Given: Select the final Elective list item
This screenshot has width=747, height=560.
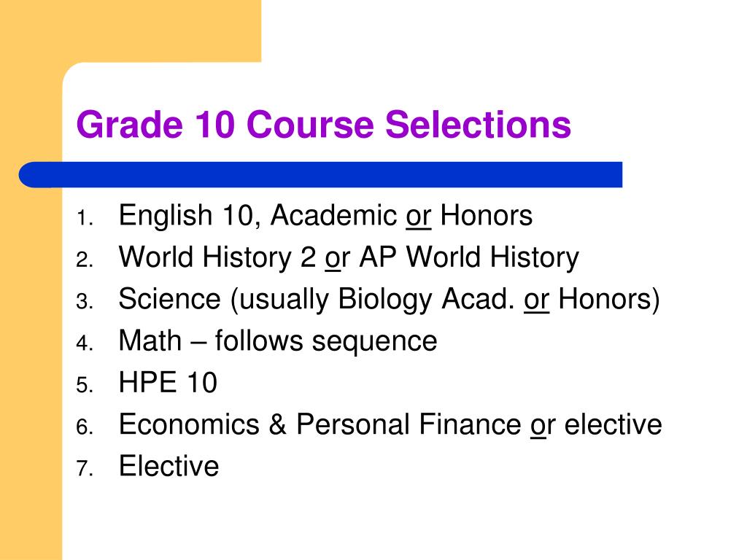Looking at the screenshot, I should (169, 466).
